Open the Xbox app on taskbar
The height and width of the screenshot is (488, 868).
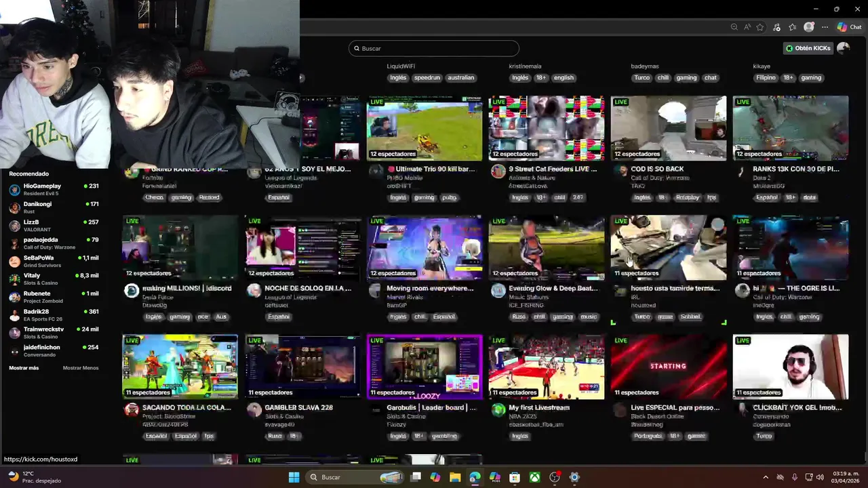[x=535, y=477]
